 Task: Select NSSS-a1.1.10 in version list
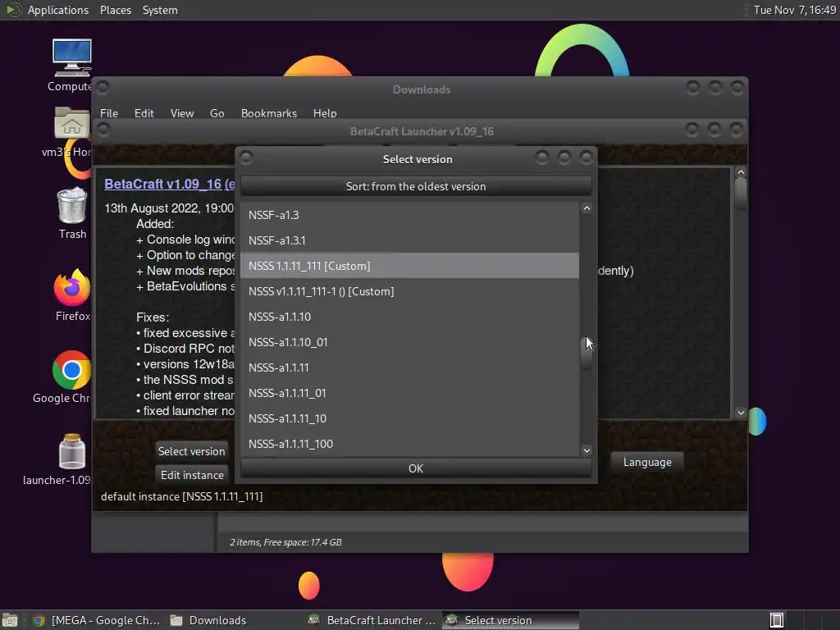coord(409,317)
